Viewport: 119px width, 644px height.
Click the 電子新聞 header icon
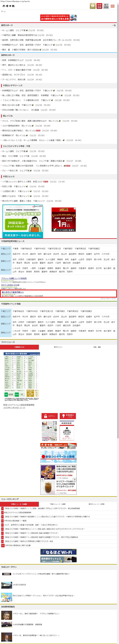(106, 6)
